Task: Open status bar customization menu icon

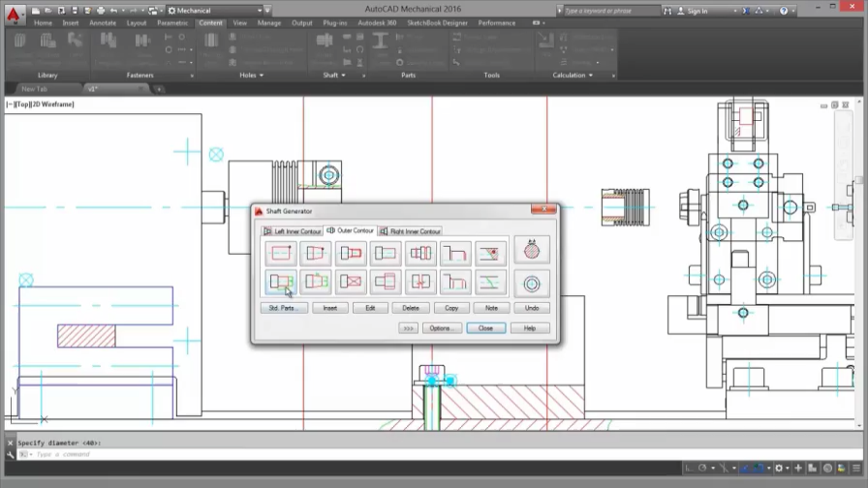Action: (856, 468)
